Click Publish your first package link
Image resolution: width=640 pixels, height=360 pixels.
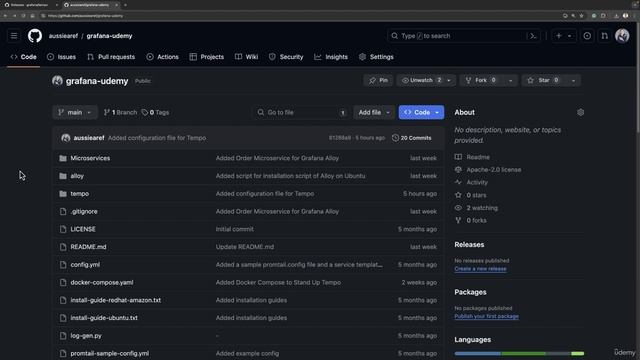coord(487,316)
